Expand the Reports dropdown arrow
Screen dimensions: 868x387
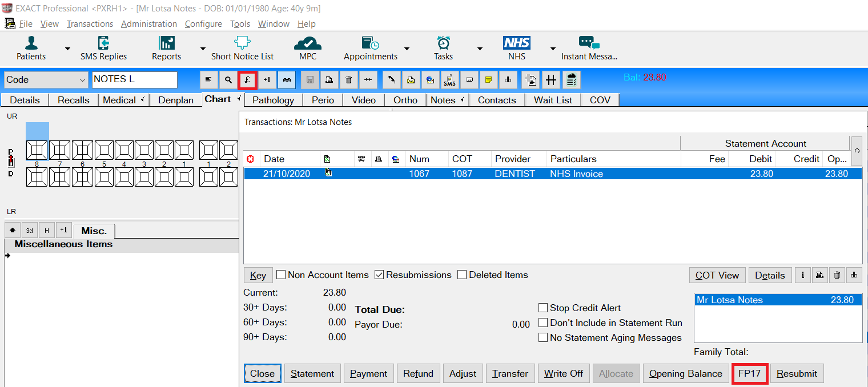[203, 49]
